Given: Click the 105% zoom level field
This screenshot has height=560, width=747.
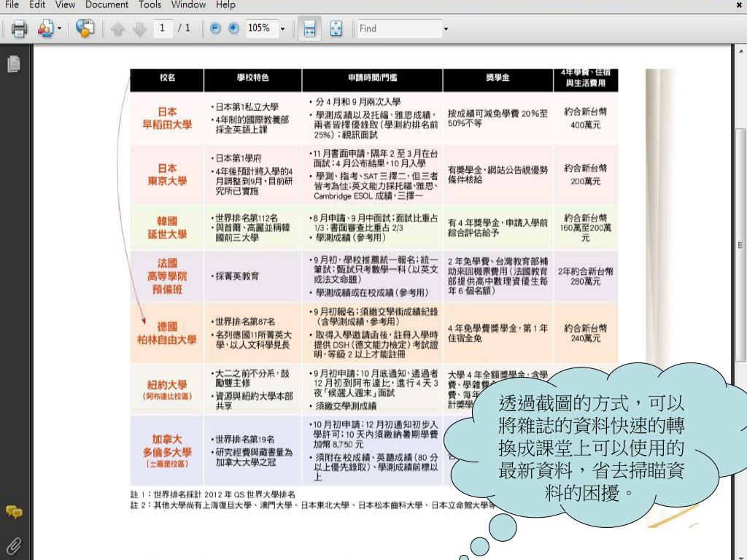Looking at the screenshot, I should pyautogui.click(x=262, y=28).
